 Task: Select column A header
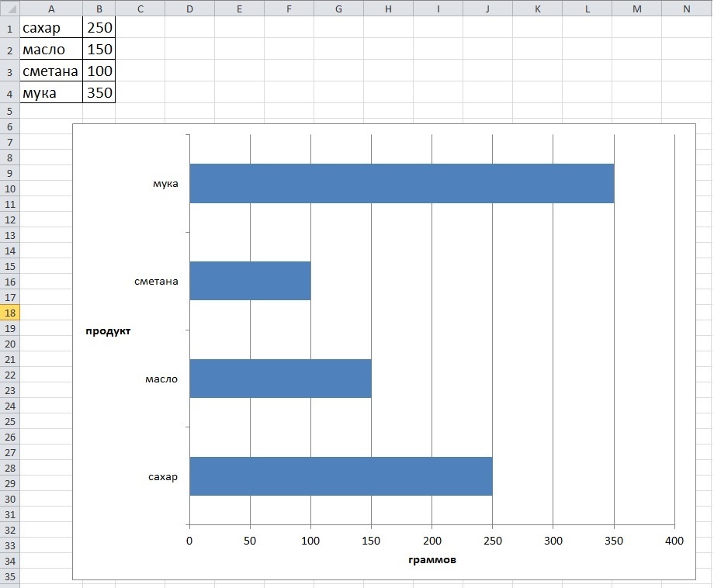[51, 9]
